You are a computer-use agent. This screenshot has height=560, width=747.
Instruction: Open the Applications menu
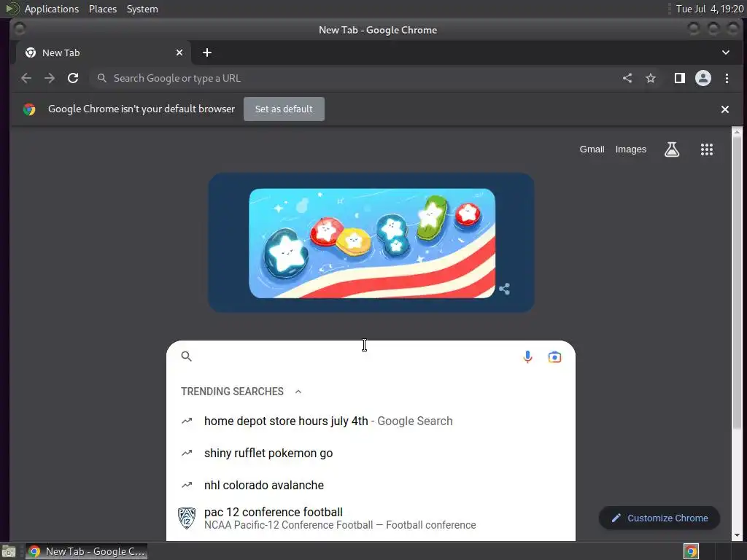52,9
